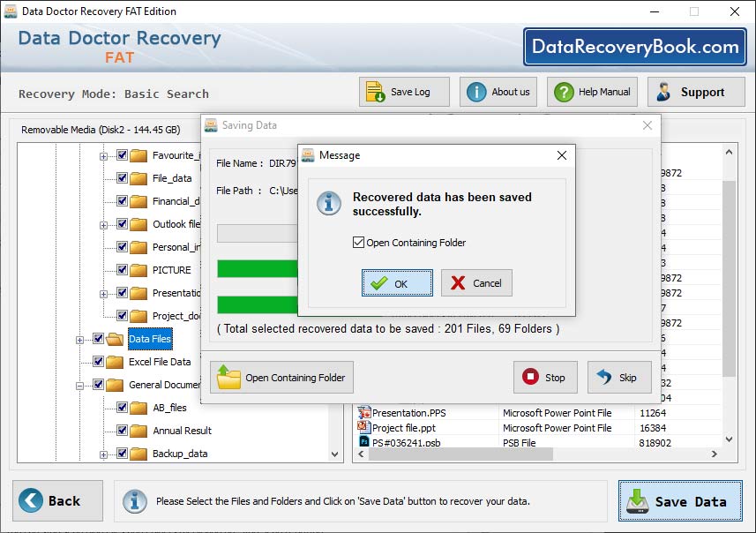This screenshot has width=756, height=533.
Task: Uncheck the PICTURE folder checkbox
Action: pos(123,270)
